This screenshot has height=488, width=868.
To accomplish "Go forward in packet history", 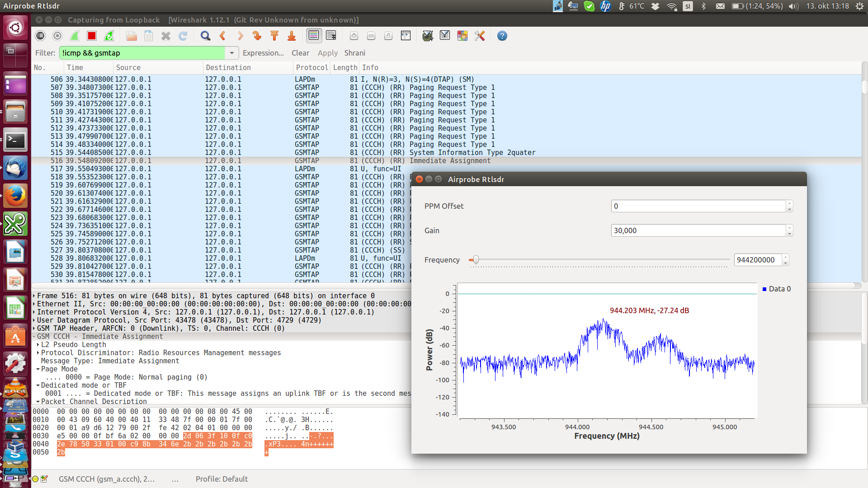I will [240, 36].
